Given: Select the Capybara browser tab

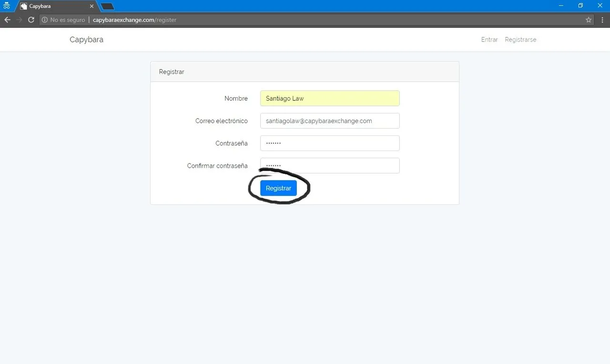Looking at the screenshot, I should 57,6.
